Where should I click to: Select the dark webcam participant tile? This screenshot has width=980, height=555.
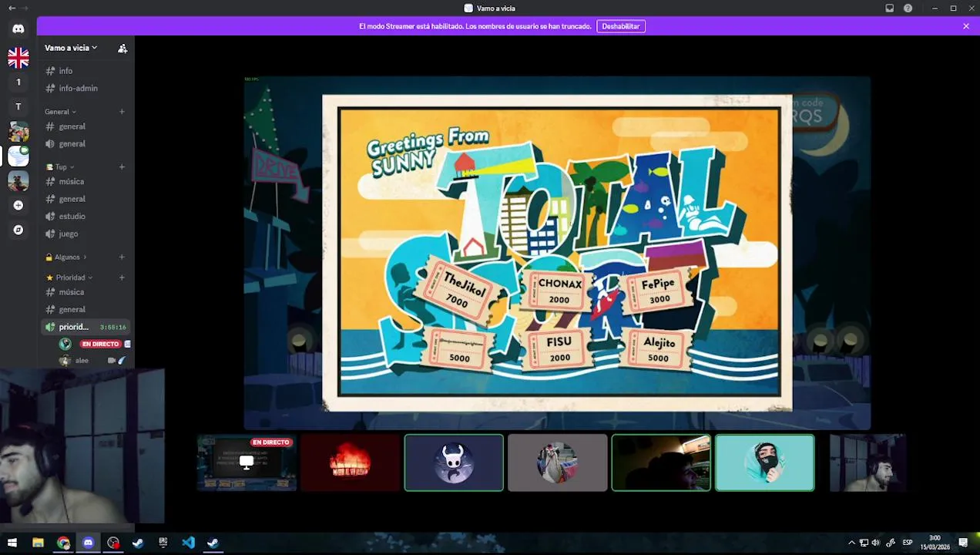coord(661,462)
